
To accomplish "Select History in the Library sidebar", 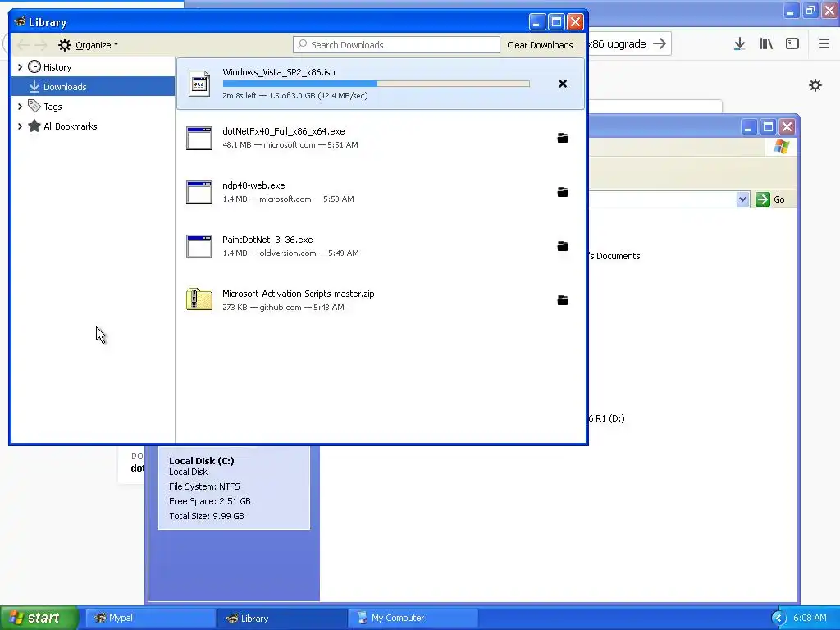I will [94, 67].
